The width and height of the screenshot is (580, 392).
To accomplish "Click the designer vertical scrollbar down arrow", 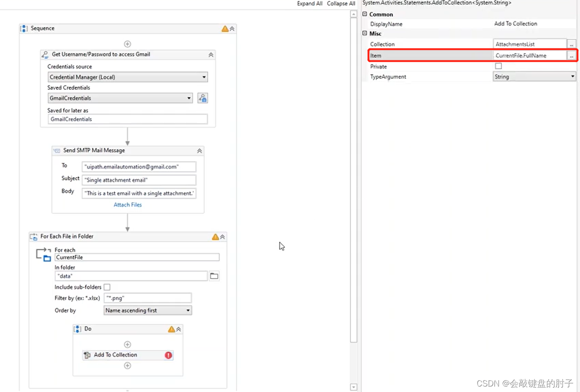I will [x=353, y=387].
